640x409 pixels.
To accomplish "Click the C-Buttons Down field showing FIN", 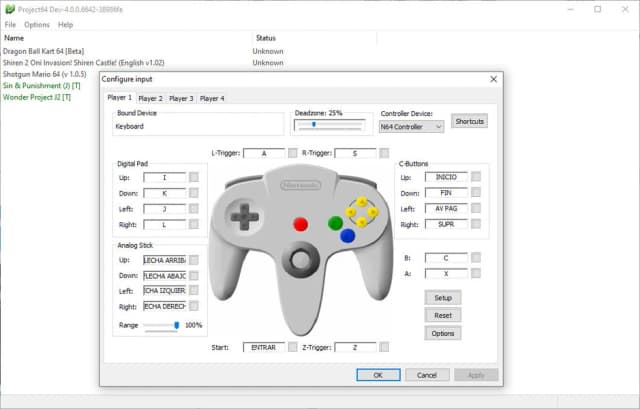I will [x=446, y=193].
